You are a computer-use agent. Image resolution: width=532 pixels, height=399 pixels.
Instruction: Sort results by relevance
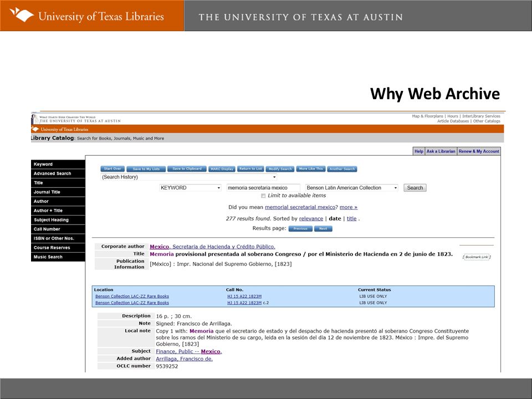pyautogui.click(x=311, y=219)
